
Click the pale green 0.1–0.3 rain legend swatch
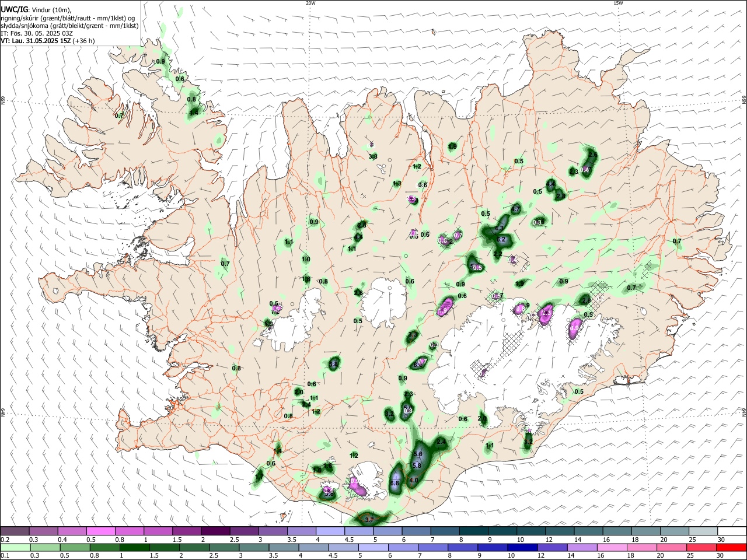[15, 547]
